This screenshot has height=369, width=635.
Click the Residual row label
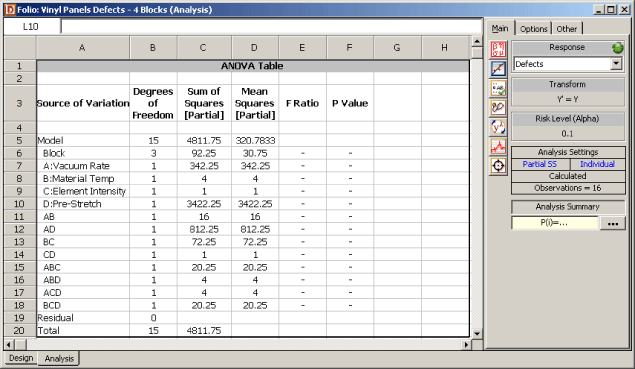pyautogui.click(x=55, y=318)
